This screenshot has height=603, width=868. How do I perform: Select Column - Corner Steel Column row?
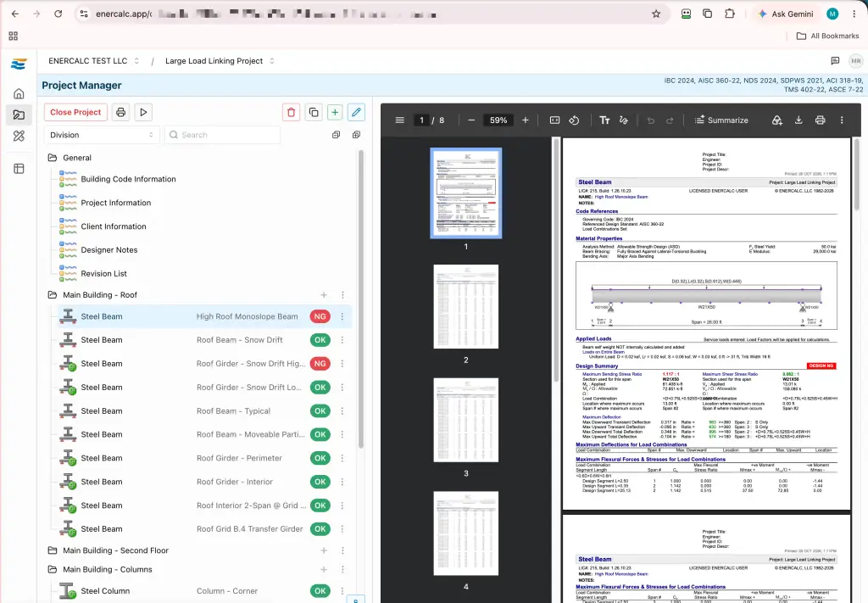pos(203,591)
